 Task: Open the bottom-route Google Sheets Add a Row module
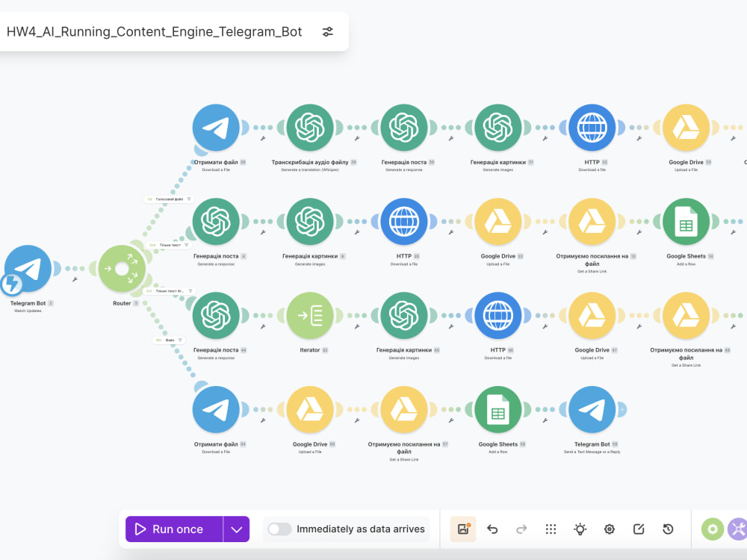[498, 409]
